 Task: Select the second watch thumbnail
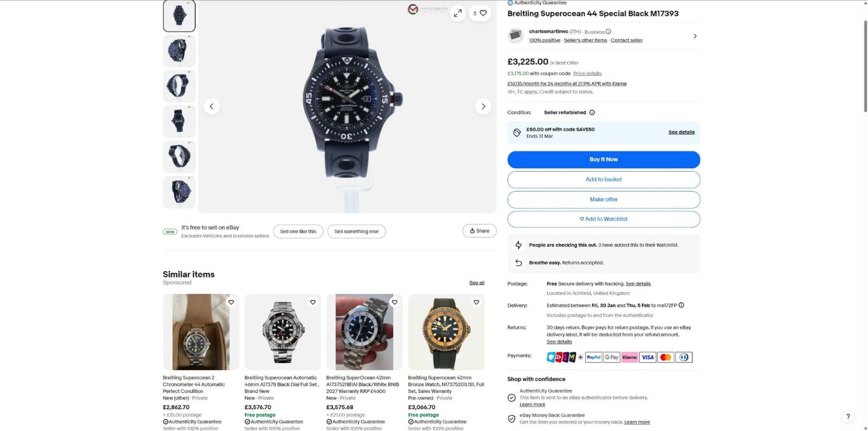click(179, 51)
